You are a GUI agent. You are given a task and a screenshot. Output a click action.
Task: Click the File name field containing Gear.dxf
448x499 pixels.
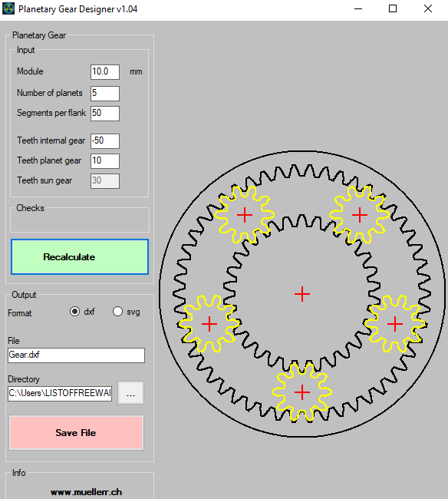[x=76, y=355]
